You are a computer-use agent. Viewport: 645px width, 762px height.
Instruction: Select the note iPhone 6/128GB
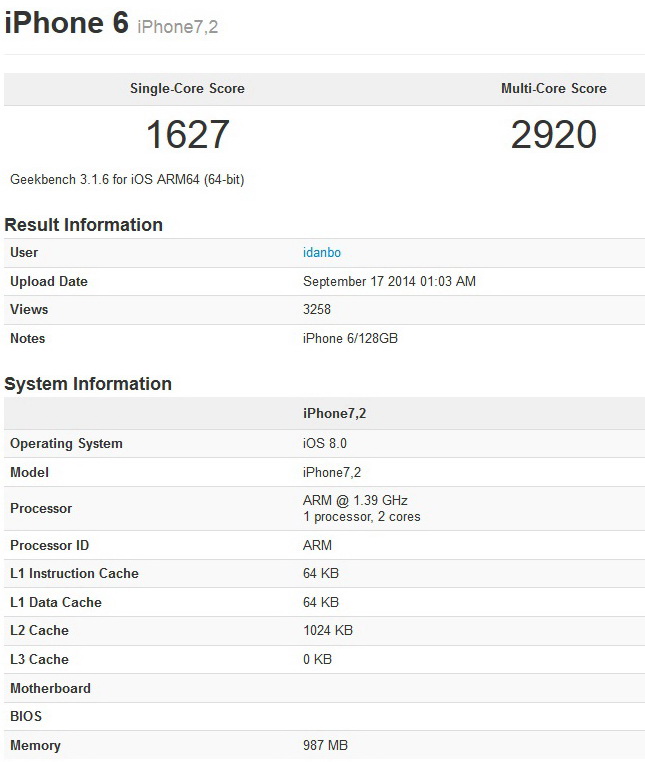pyautogui.click(x=350, y=338)
